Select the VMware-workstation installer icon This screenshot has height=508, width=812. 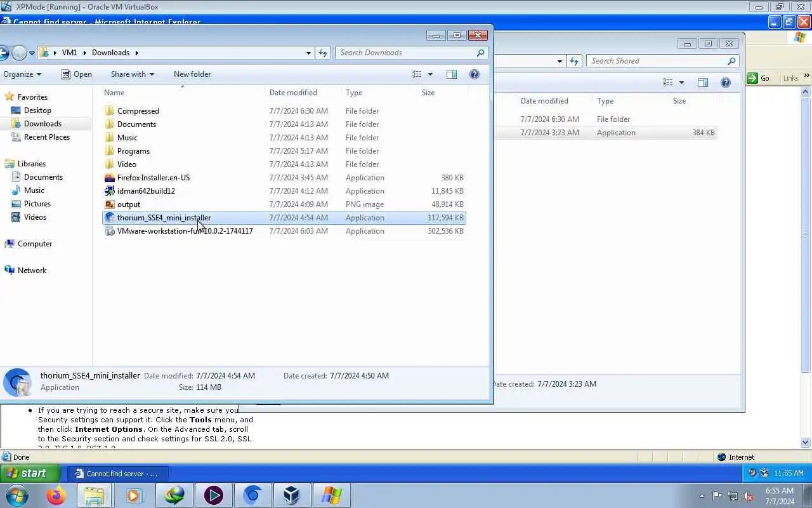click(x=109, y=231)
